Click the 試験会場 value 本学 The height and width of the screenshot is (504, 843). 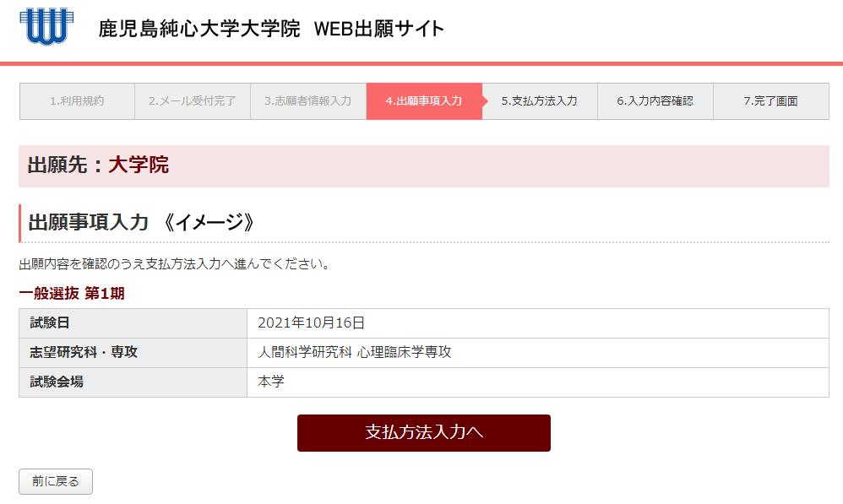tap(271, 382)
